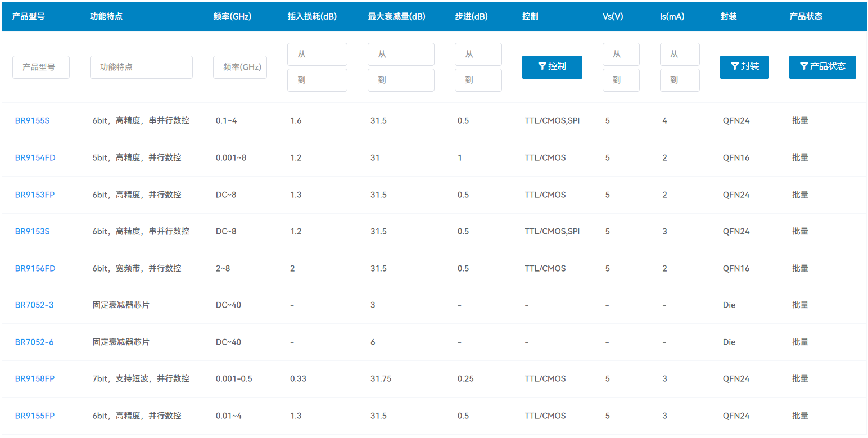Open the 产品状态 filter dropdown
Screen dimensions: 868x438
822,67
